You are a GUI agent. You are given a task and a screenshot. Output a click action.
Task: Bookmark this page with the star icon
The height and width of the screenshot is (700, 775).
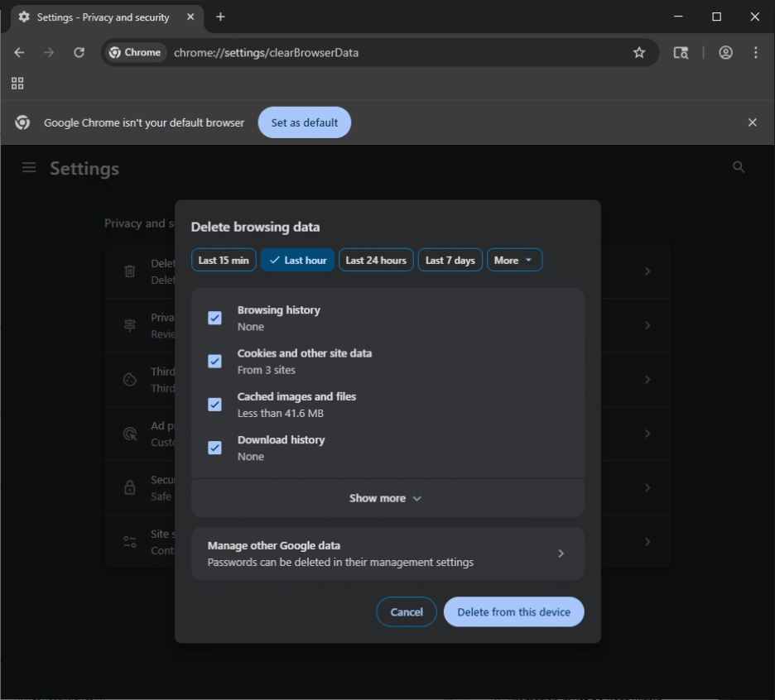[x=639, y=52]
